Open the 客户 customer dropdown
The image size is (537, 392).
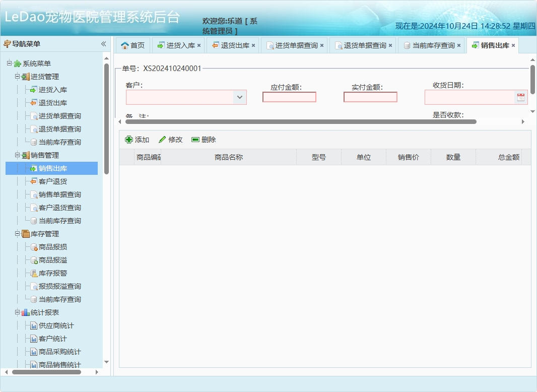tap(240, 97)
